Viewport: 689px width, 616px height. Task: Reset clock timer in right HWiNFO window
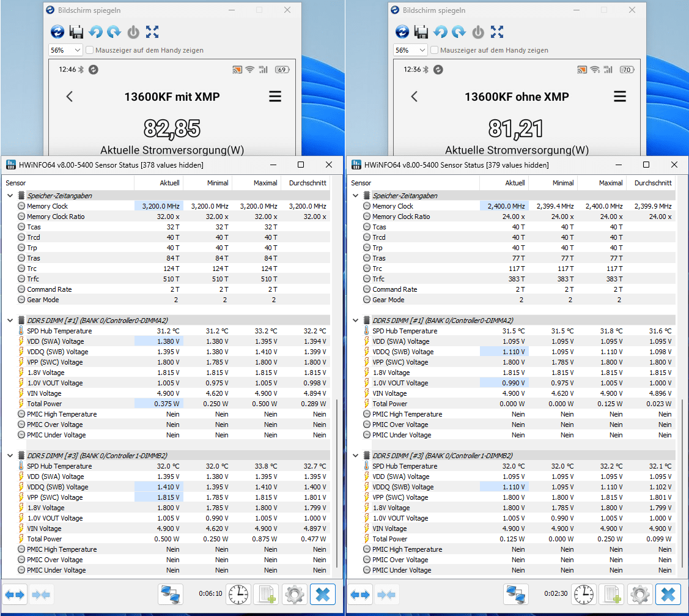point(583,595)
